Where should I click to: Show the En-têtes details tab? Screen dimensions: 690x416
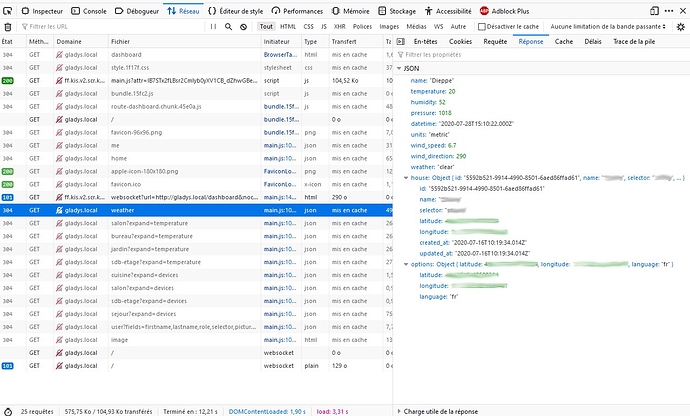(426, 41)
